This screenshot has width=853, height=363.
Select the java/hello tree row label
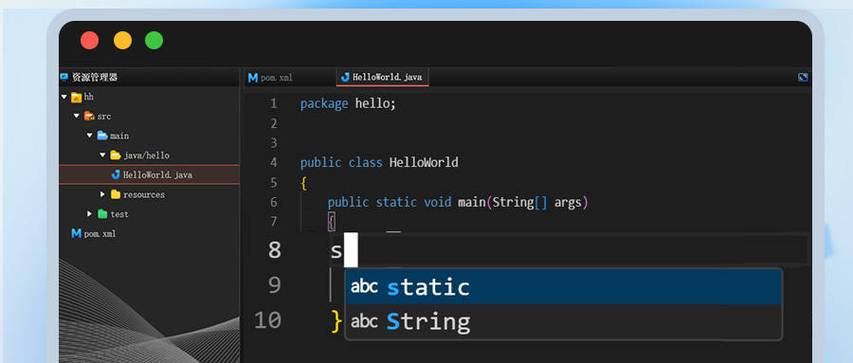(x=146, y=155)
